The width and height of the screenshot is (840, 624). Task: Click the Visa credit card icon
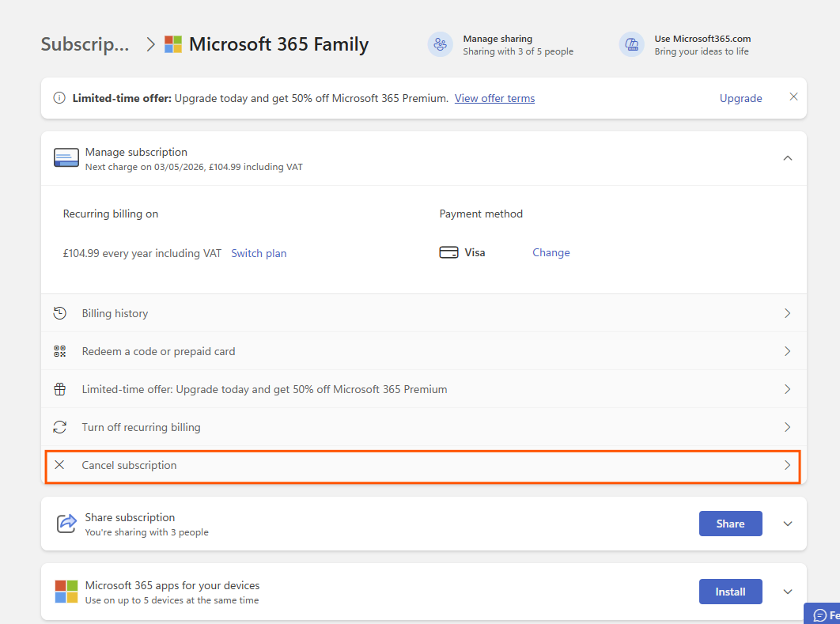(449, 252)
